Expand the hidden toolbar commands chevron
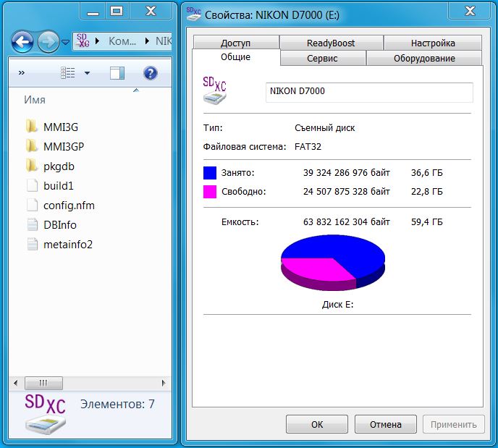The height and width of the screenshot is (448, 498). coord(22,73)
